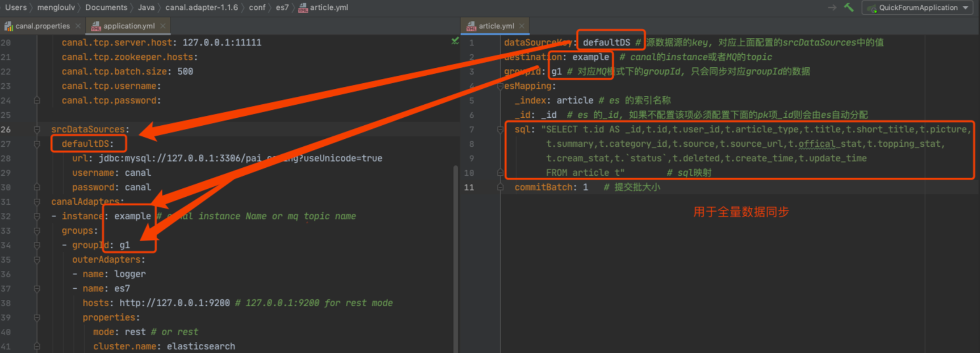Screen dimensions: 980x353
Task: Click the 'password: canal' line
Action: pyautogui.click(x=111, y=187)
